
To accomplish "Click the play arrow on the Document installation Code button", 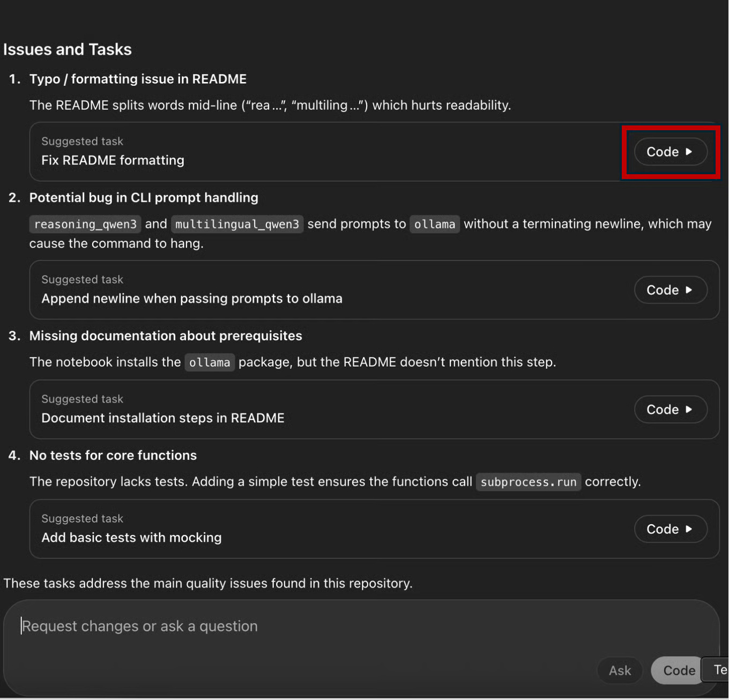I will [x=689, y=409].
